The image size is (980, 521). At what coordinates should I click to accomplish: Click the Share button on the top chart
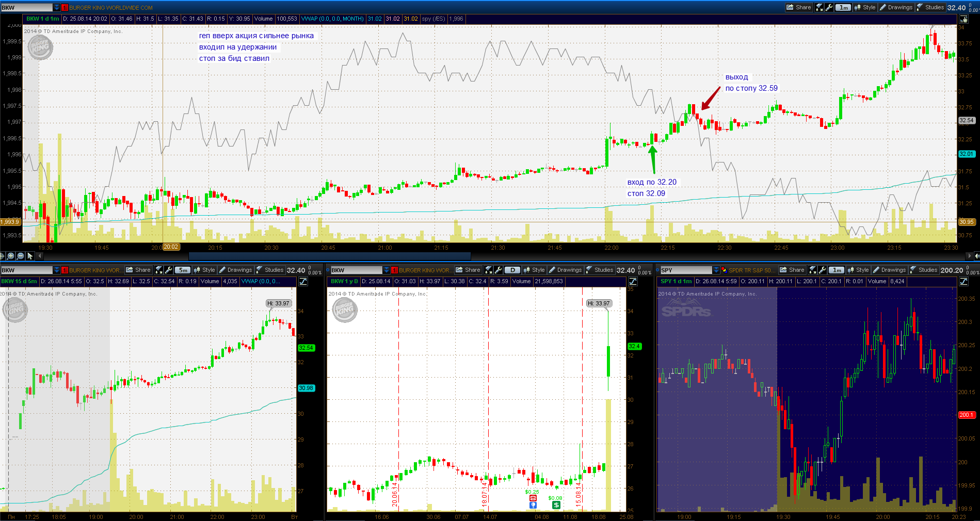799,7
